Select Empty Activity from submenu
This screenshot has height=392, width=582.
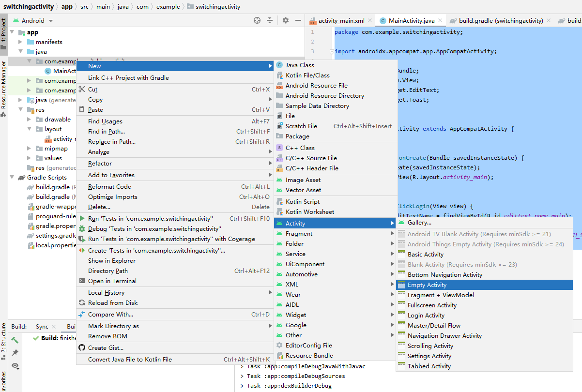427,285
